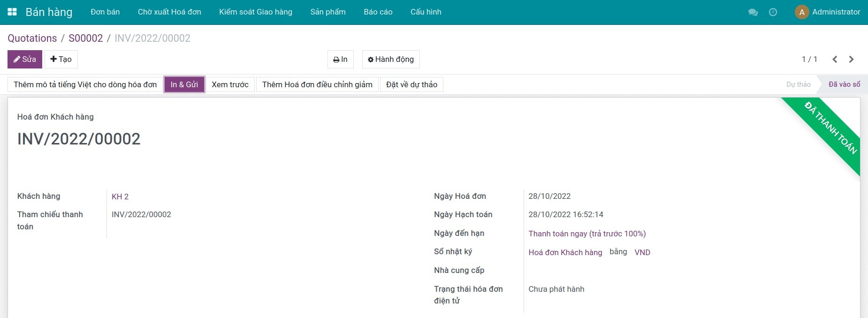Open the Sản phẩm menu

tap(327, 12)
